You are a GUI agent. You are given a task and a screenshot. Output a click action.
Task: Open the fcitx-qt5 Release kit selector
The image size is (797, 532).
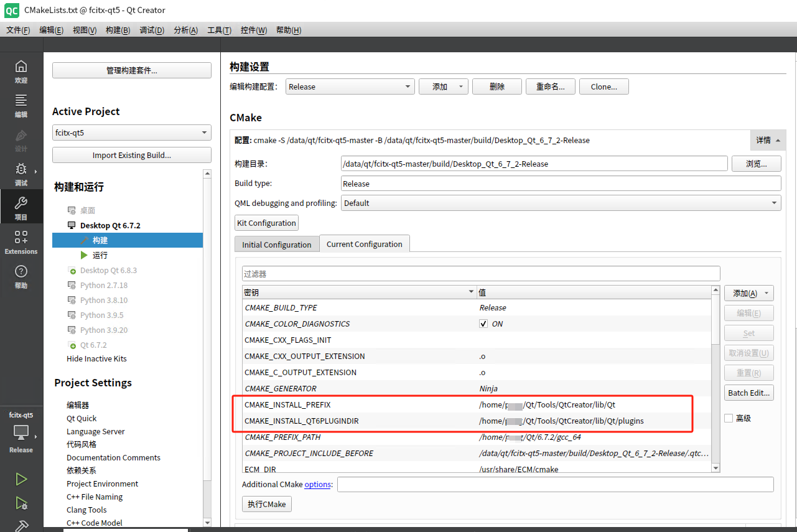pos(21,432)
